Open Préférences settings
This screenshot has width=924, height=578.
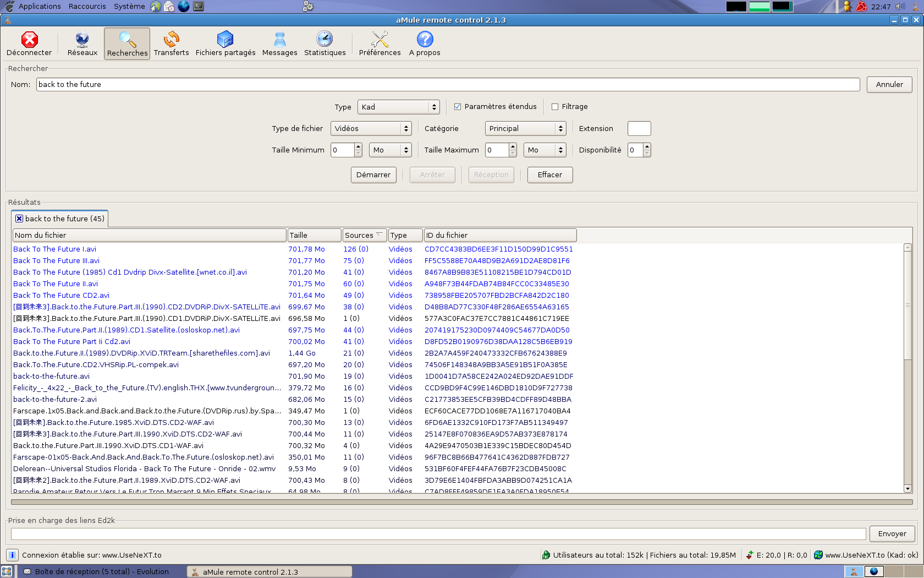pos(380,43)
